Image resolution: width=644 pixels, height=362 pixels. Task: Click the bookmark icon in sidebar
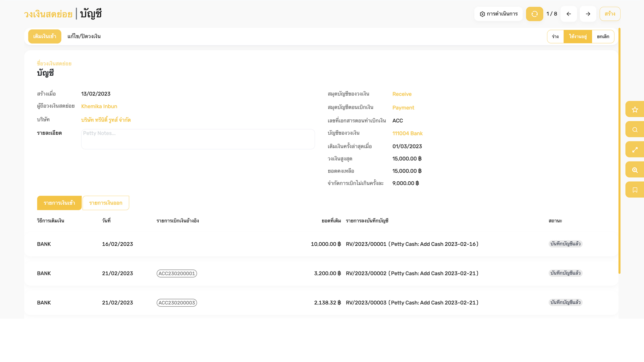pyautogui.click(x=635, y=190)
